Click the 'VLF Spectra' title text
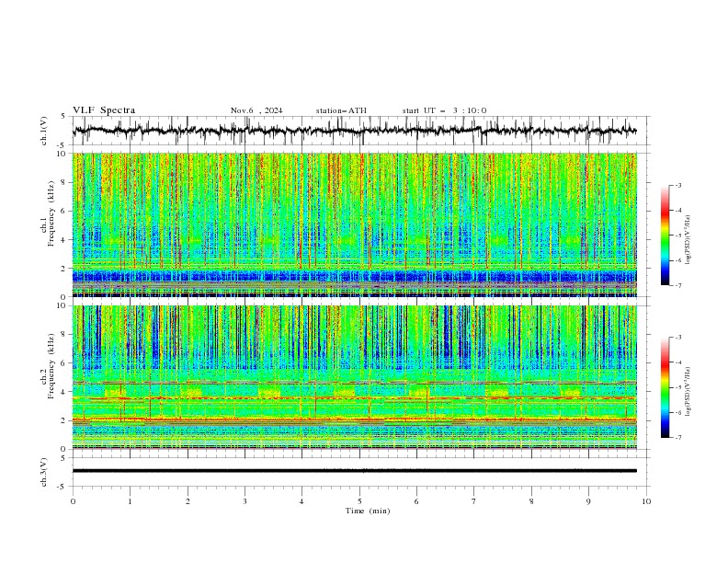This screenshot has width=728, height=563. coord(104,110)
